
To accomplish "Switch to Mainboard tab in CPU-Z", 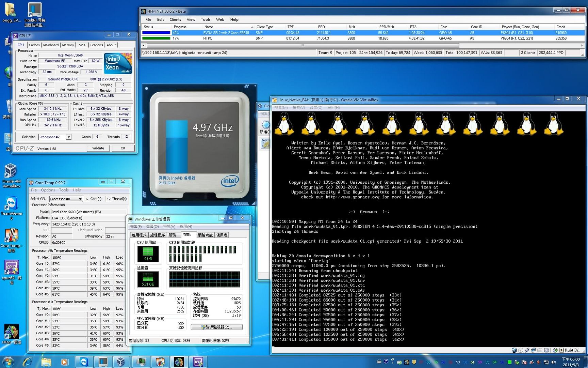I will [51, 45].
